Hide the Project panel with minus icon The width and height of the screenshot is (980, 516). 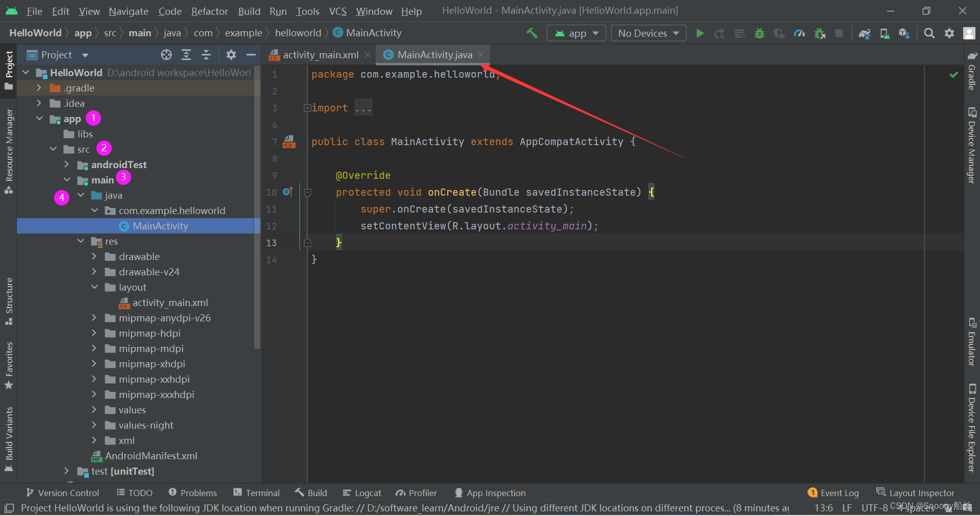[x=251, y=55]
